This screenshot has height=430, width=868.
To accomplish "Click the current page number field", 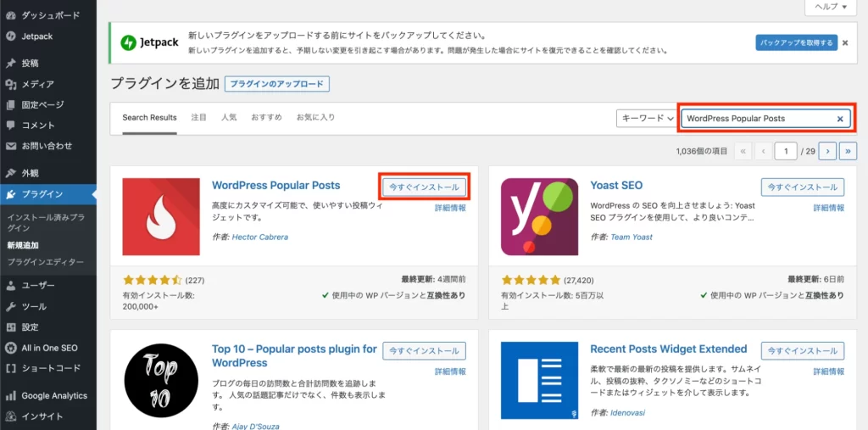I will [x=785, y=151].
